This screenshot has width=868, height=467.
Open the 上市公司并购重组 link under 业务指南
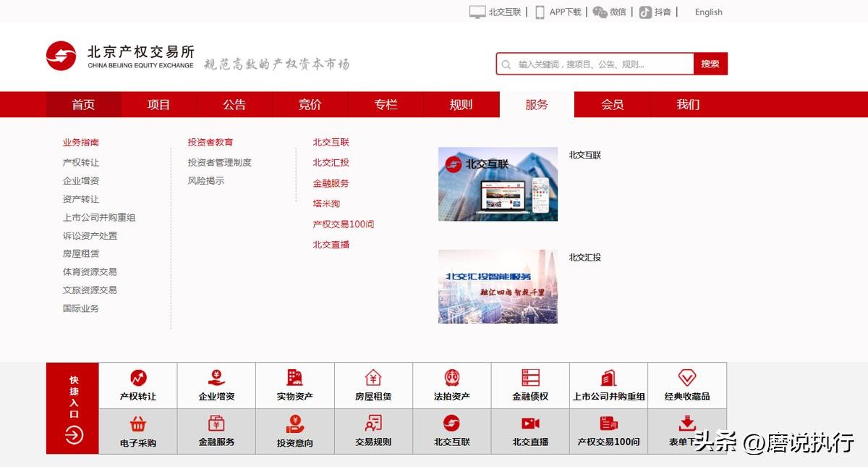pos(99,217)
